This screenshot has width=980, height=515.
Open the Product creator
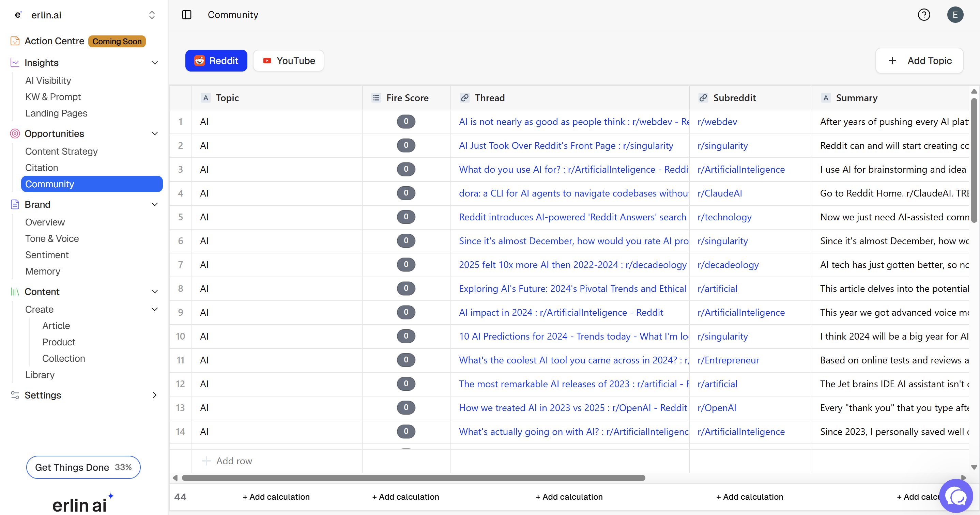coord(59,342)
